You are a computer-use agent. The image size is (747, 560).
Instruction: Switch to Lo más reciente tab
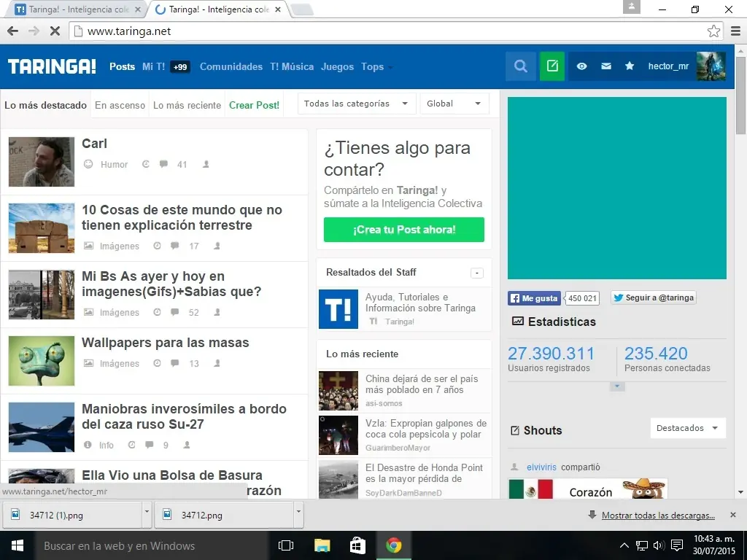(187, 105)
